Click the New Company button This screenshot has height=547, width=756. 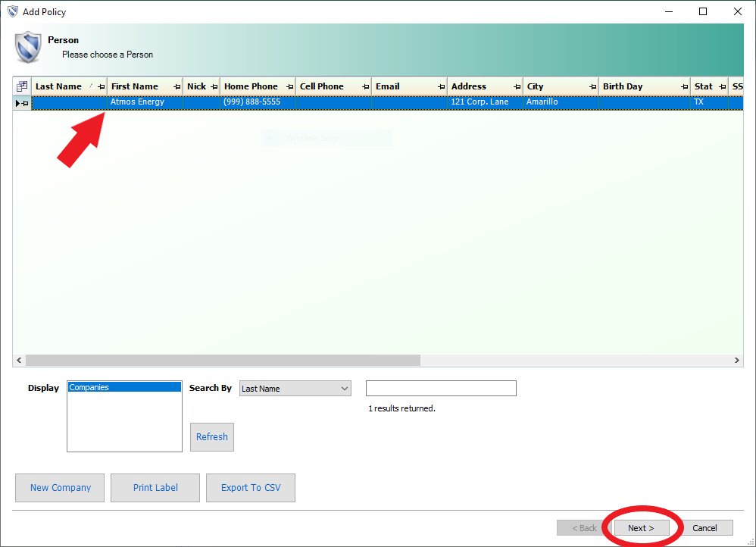point(61,488)
